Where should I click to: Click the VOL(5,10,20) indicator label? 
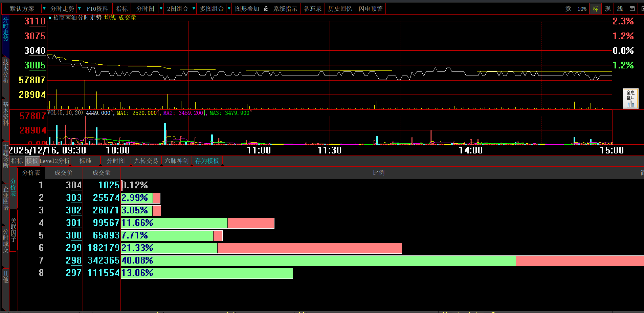tap(65, 113)
